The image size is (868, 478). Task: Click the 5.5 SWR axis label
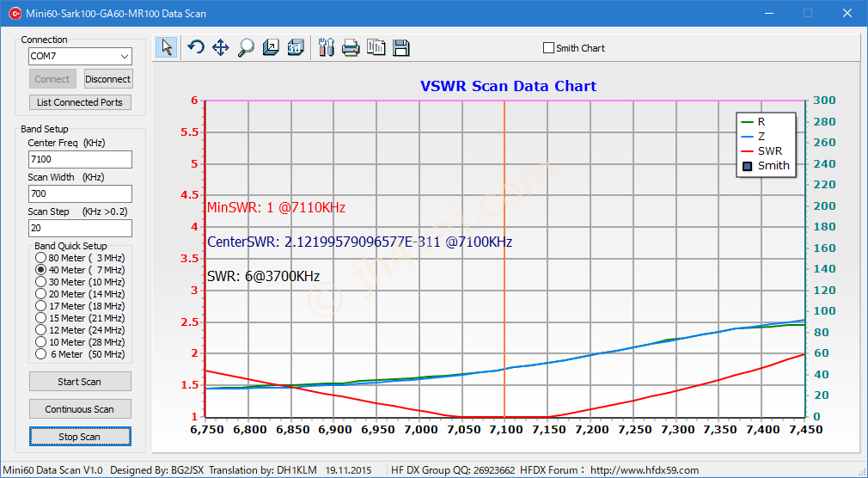187,132
